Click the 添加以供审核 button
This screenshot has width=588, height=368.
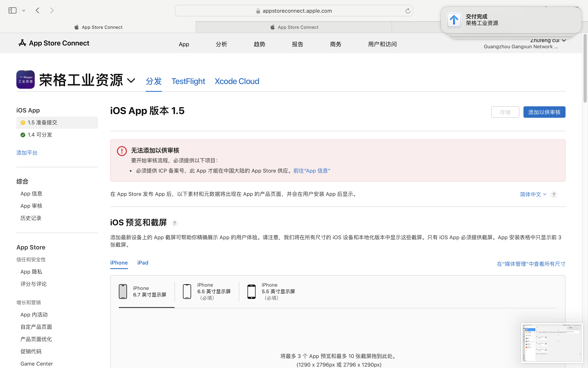pyautogui.click(x=544, y=112)
